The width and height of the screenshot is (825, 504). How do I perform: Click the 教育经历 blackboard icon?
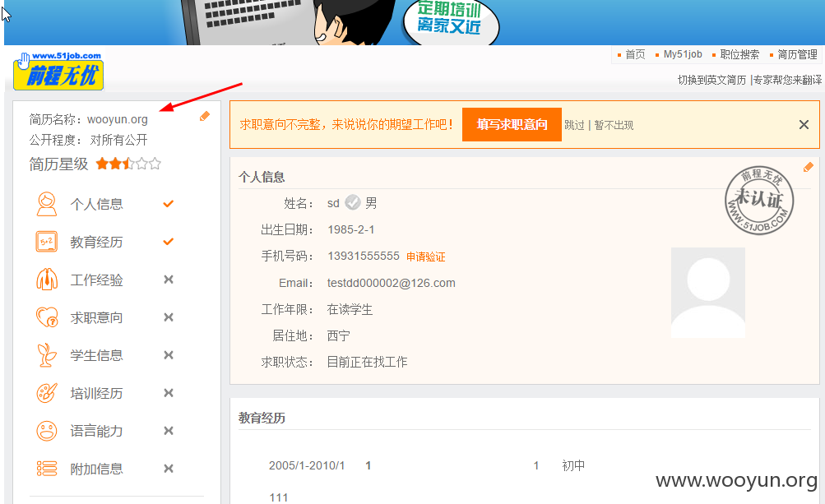[47, 242]
